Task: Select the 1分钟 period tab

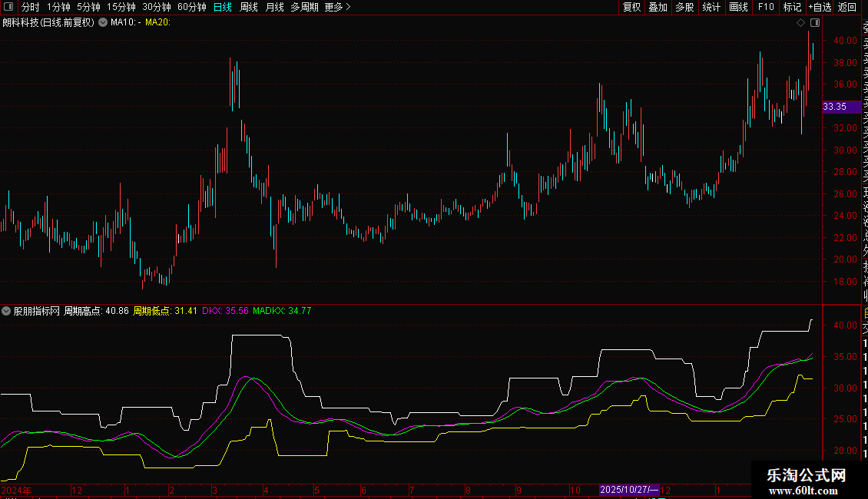Action: click(58, 7)
